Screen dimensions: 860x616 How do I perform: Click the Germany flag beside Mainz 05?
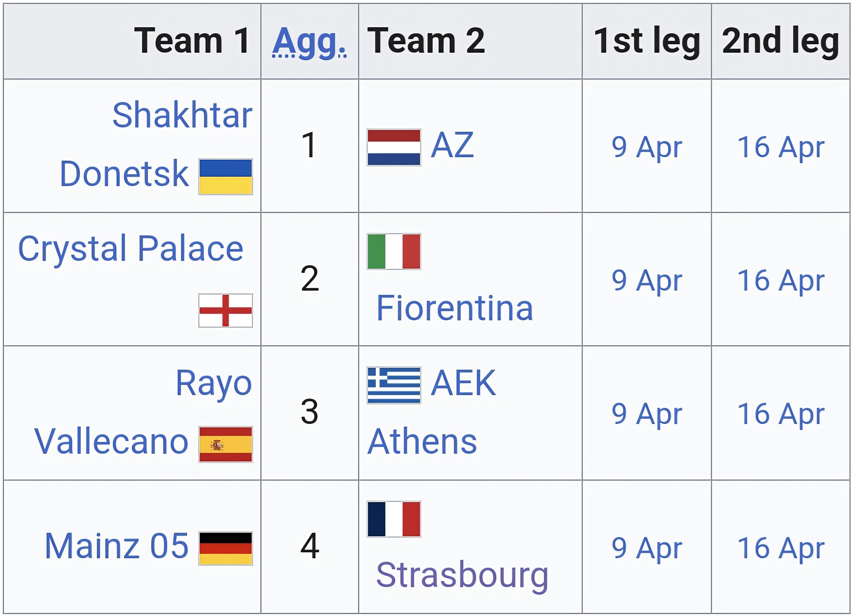[x=225, y=548]
